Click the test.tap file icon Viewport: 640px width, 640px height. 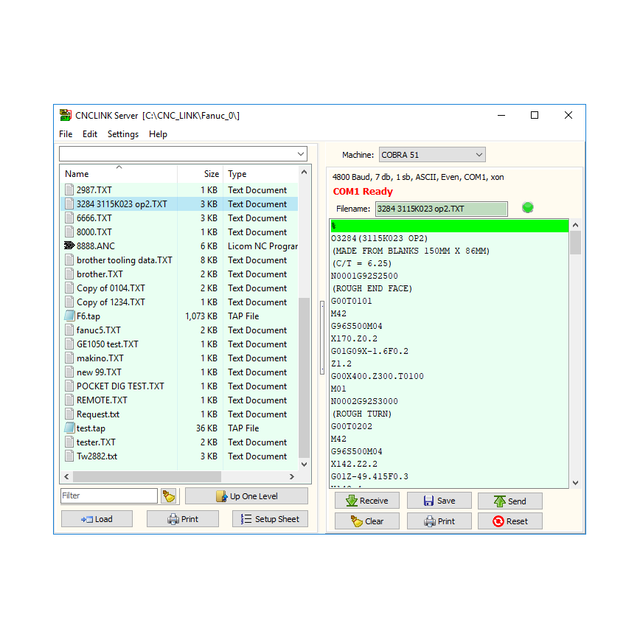(x=69, y=428)
